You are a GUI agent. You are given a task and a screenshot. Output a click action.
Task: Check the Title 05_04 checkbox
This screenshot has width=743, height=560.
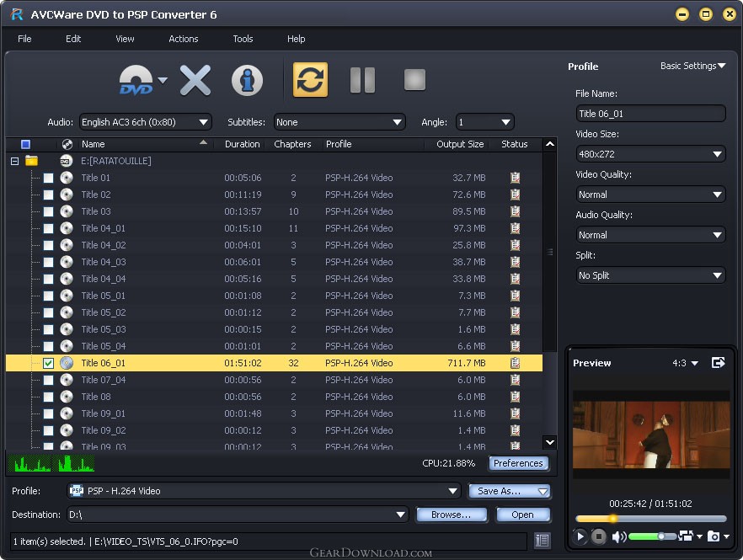click(x=48, y=346)
